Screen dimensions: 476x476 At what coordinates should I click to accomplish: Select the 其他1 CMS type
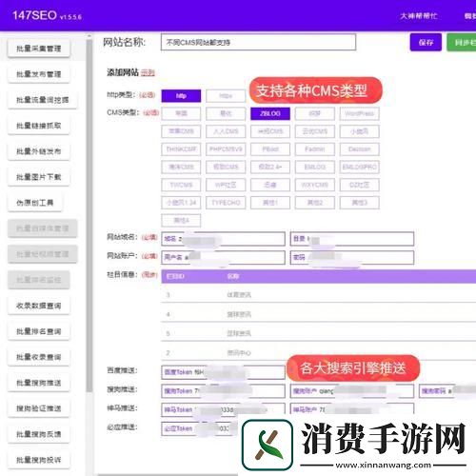pos(270,203)
